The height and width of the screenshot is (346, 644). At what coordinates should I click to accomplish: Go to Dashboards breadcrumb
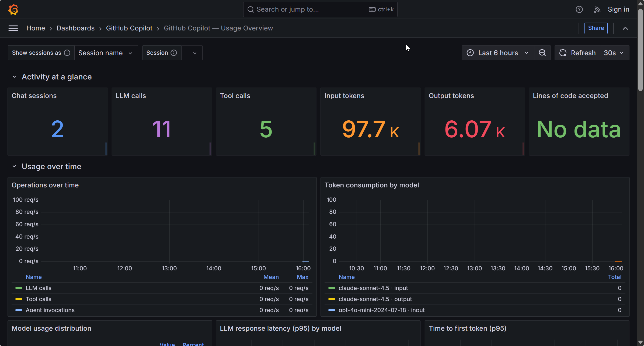tap(75, 28)
